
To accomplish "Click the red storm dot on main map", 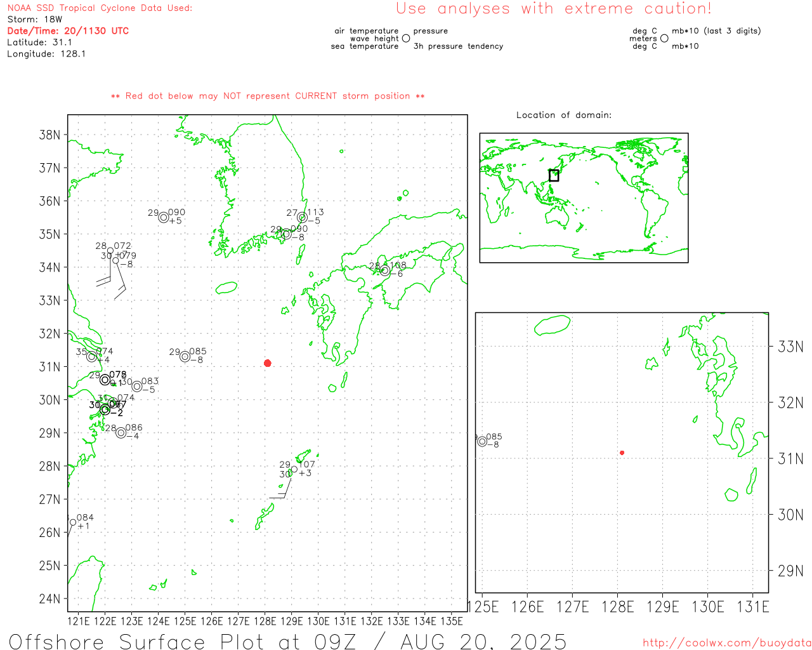I will [268, 363].
